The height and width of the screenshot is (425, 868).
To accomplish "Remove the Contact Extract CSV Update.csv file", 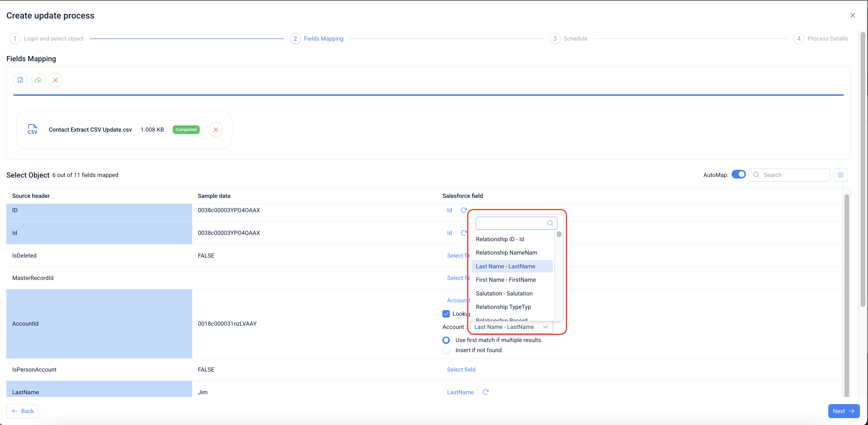I will (216, 130).
